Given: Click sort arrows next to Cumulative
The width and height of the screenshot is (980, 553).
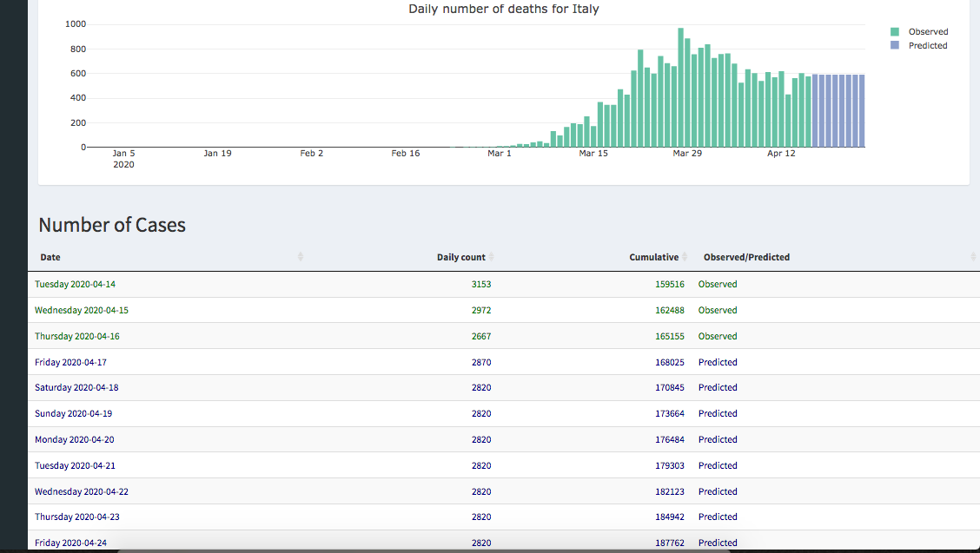Looking at the screenshot, I should 685,257.
